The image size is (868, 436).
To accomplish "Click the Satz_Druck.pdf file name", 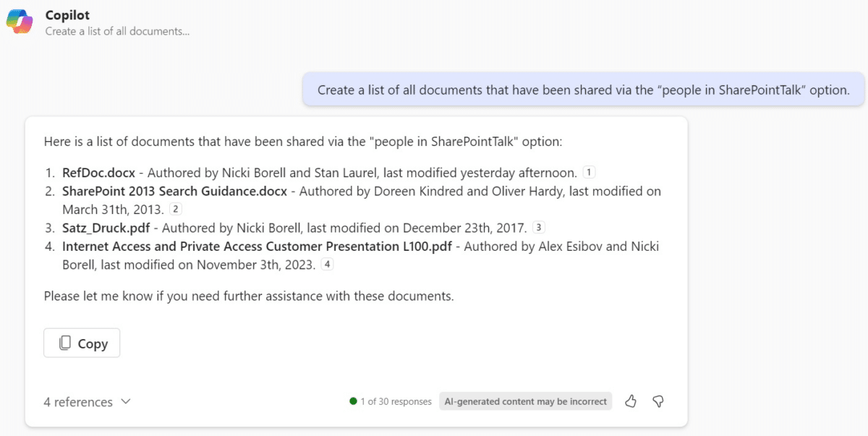I will (x=107, y=228).
